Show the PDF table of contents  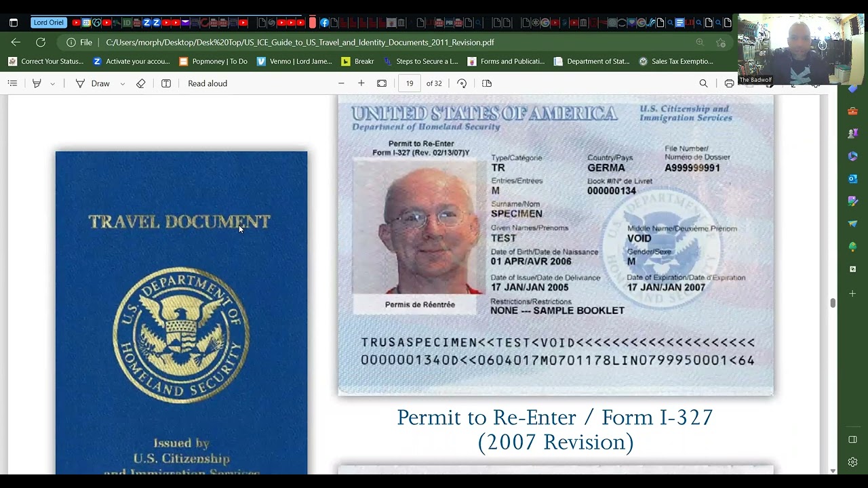click(12, 83)
